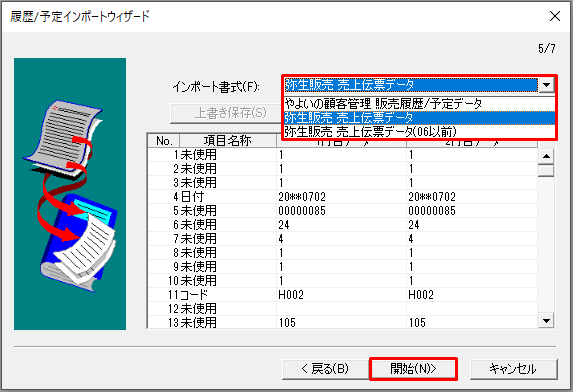Viewport: 573px width, 392px height.
Task: Click the 上書き保存(S) button
Action: [x=226, y=113]
